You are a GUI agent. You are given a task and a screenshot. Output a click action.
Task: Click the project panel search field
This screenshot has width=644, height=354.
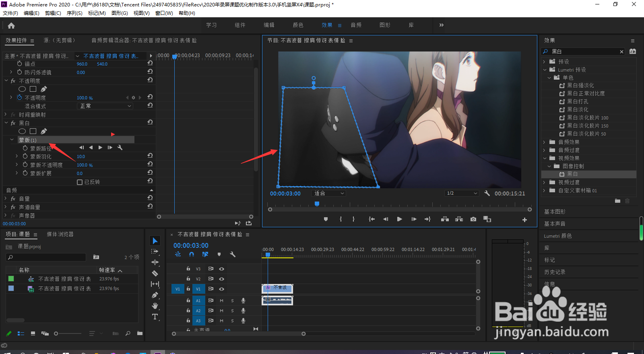pos(46,257)
